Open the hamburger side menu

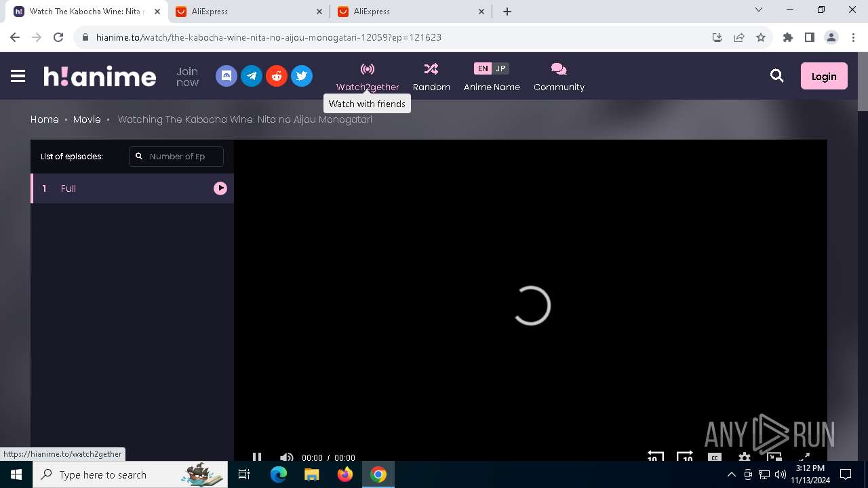(18, 76)
